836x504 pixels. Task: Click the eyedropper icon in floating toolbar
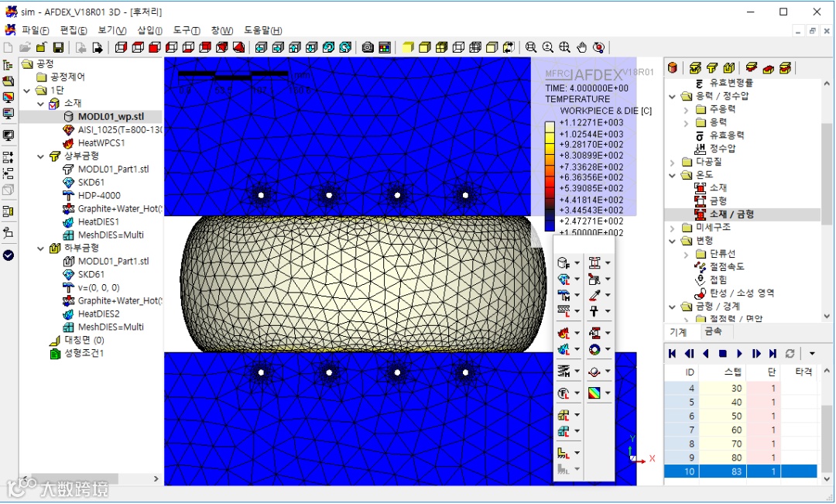pyautogui.click(x=594, y=295)
